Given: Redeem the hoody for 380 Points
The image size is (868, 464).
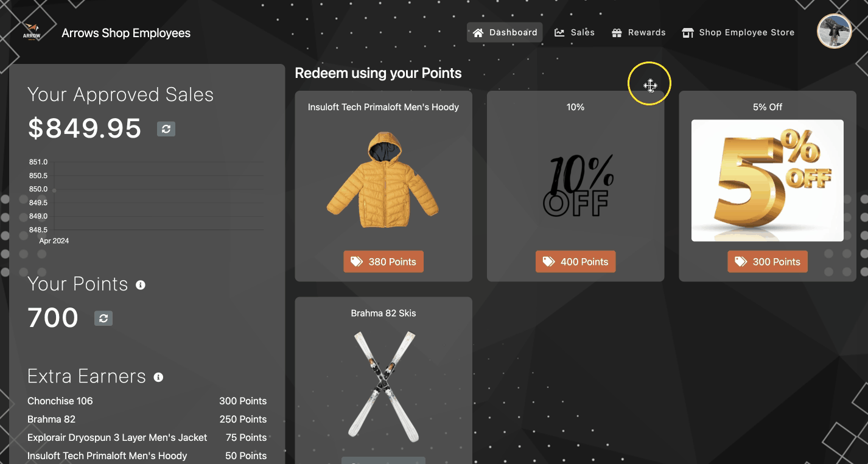Looking at the screenshot, I should point(383,262).
